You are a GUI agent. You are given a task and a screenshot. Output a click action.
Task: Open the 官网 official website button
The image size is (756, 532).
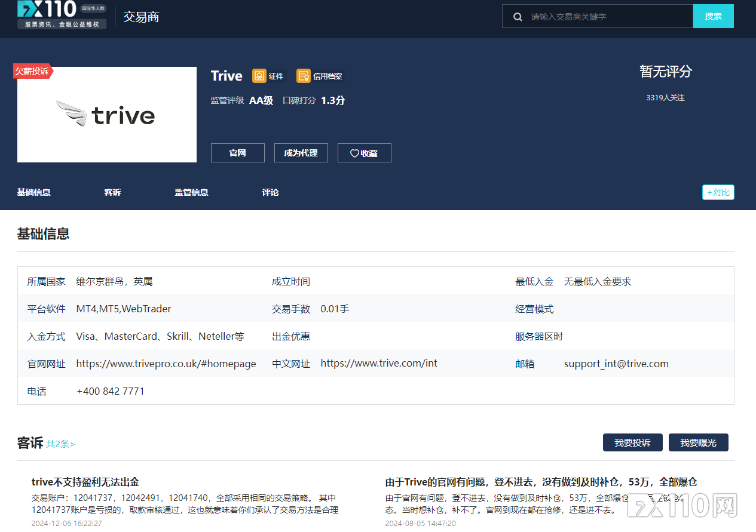[237, 153]
